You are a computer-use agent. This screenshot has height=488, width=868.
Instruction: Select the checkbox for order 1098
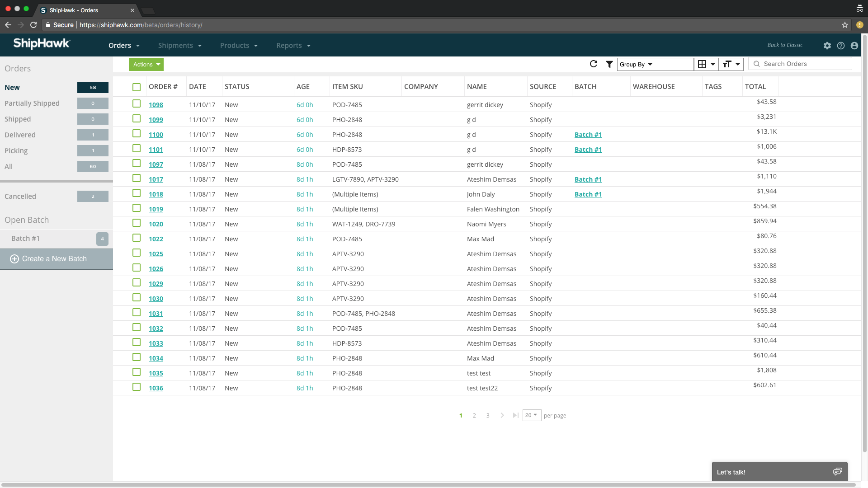click(137, 103)
